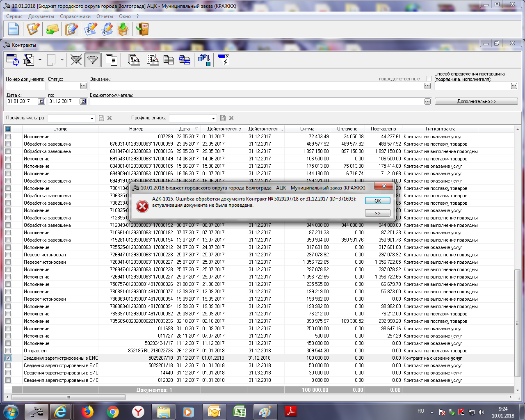Click the green envelope icon in main toolbar
The width and height of the screenshot is (525, 420).
click(52, 29)
